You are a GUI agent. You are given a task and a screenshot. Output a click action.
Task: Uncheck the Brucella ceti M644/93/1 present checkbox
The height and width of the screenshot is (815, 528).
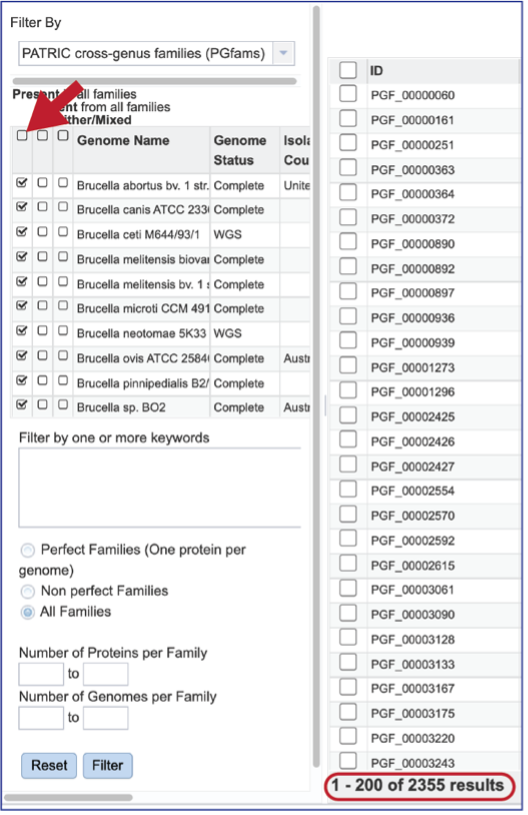(x=22, y=232)
